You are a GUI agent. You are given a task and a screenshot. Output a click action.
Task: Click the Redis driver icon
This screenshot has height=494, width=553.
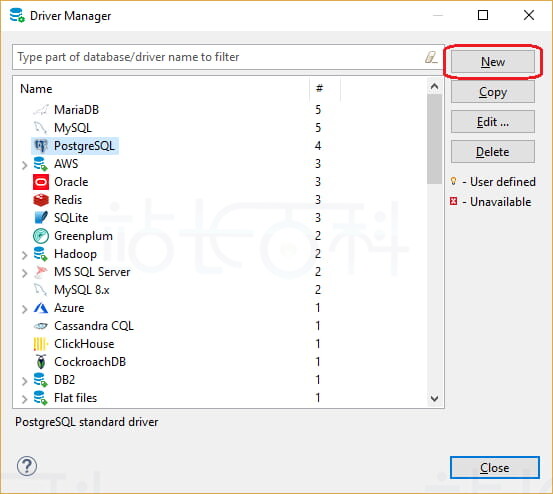coord(41,200)
